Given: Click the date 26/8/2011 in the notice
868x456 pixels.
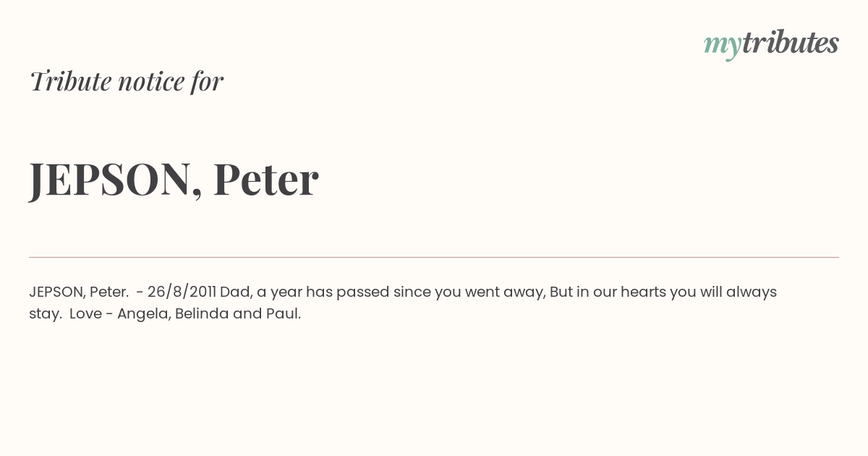Looking at the screenshot, I should pos(182,292).
